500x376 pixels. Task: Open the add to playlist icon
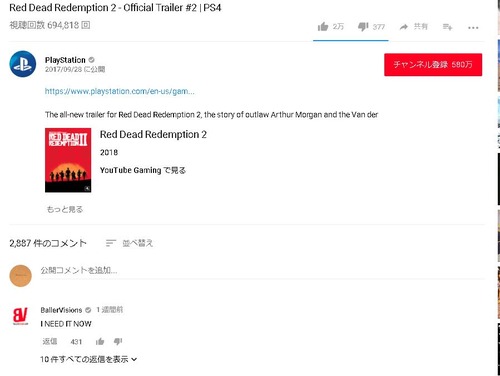(x=447, y=27)
